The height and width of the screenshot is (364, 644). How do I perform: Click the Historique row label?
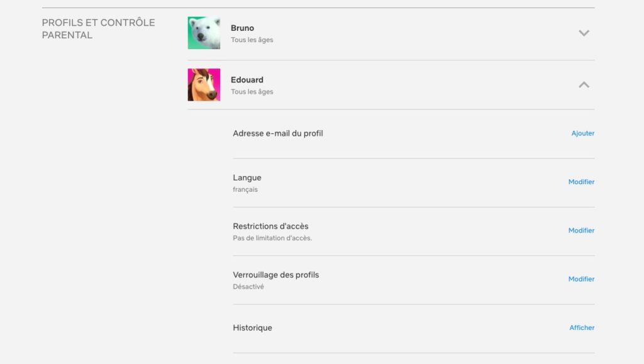point(252,328)
